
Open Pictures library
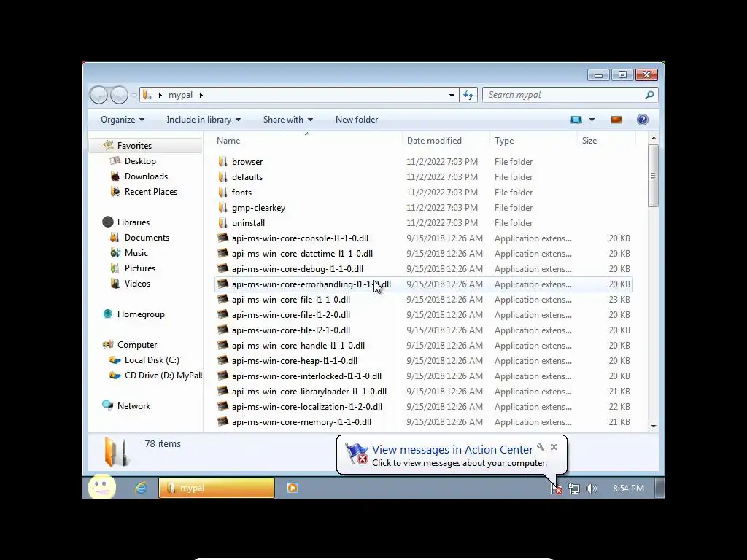point(139,268)
